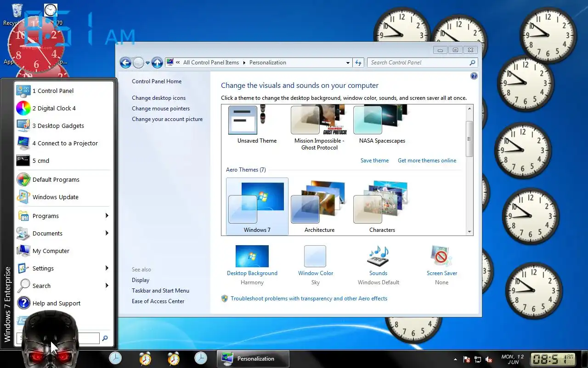This screenshot has height=368, width=588.
Task: Click the Search Control Panel field
Action: pos(422,63)
